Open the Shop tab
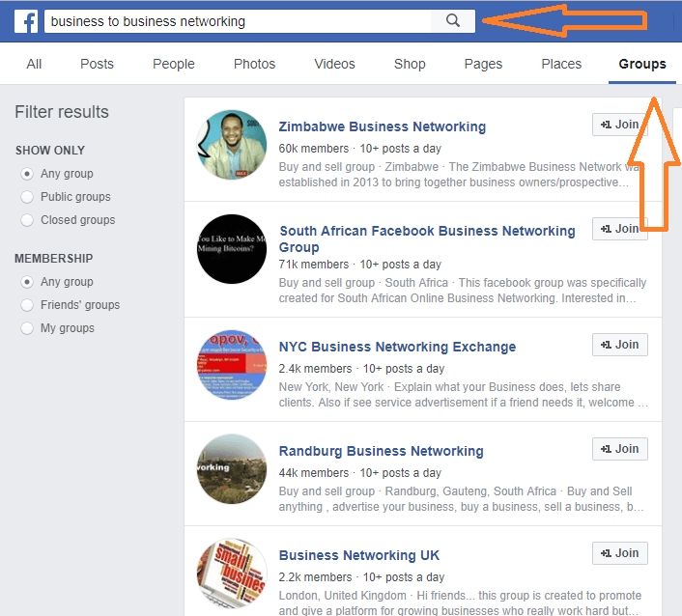682x616 pixels. (410, 64)
